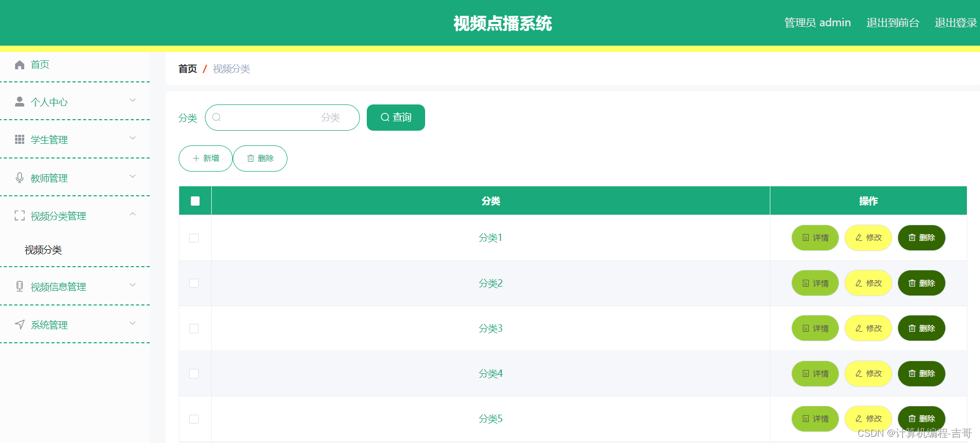This screenshot has height=443, width=980.
Task: Click the paper-plane icon beside 系统管理
Action: click(19, 324)
